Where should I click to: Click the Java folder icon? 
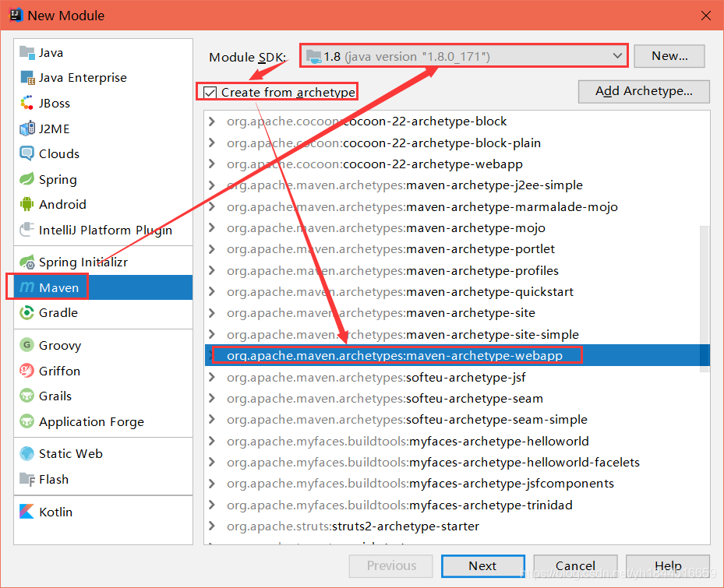27,53
